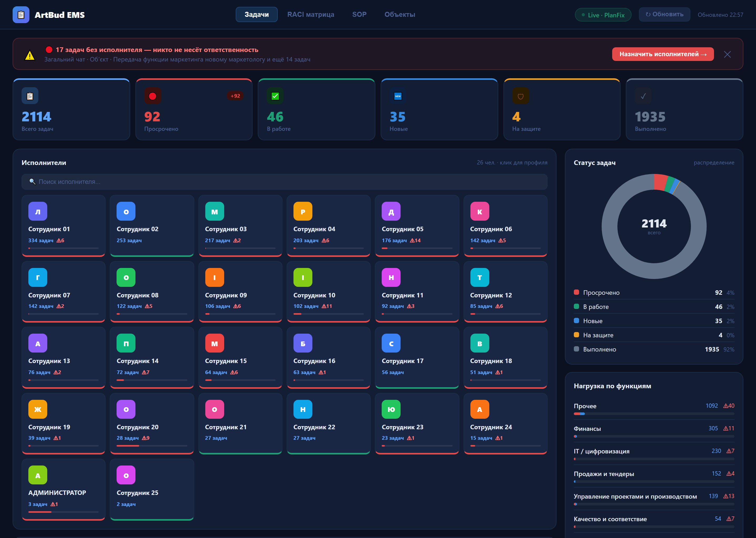Click the yellow warning triangle in alert banner

[x=30, y=55]
